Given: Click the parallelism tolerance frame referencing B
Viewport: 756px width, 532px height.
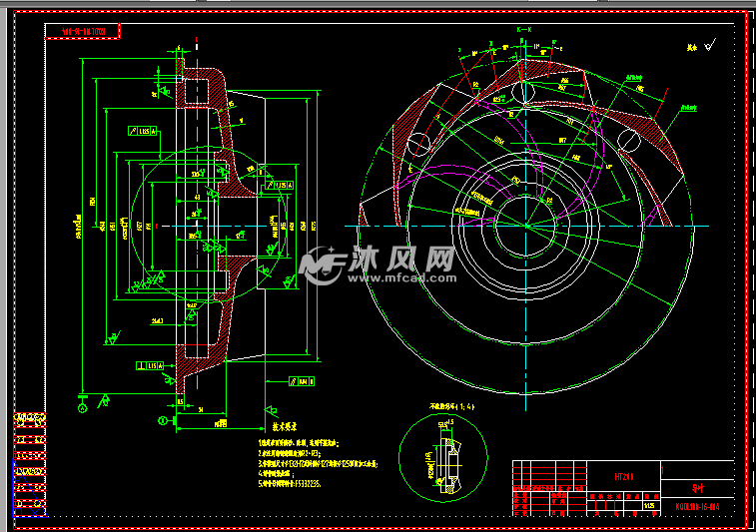Looking at the screenshot, I should tap(302, 381).
